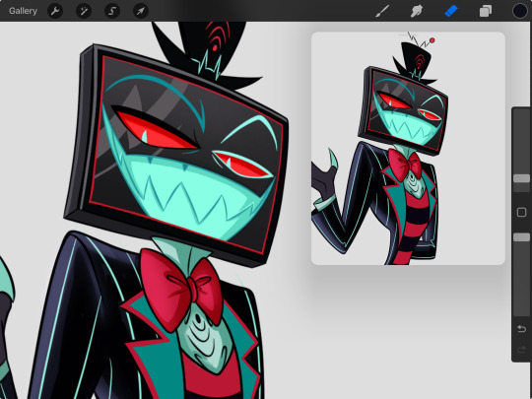The height and width of the screenshot is (399, 532).
Task: Select the Smudge tool
Action: click(x=417, y=11)
